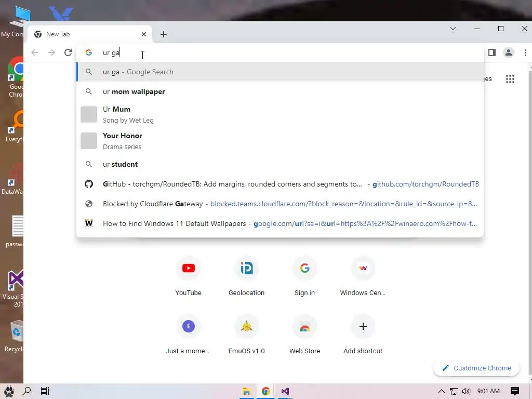Click Your Honor suggestion thumbnail
Image resolution: width=532 pixels, height=399 pixels.
(x=89, y=141)
